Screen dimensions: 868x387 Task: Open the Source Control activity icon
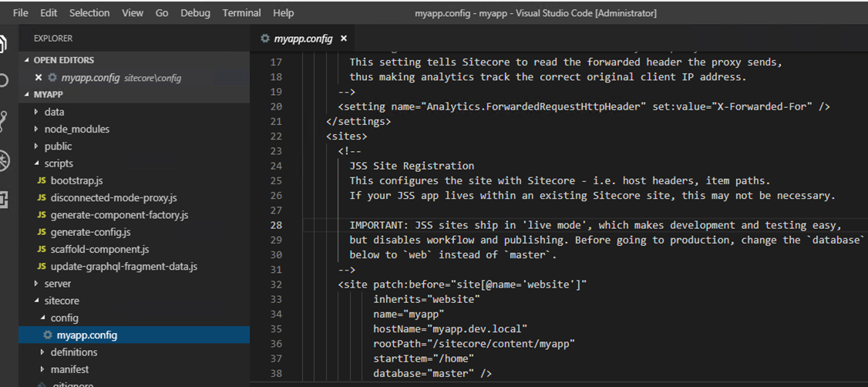[4, 121]
